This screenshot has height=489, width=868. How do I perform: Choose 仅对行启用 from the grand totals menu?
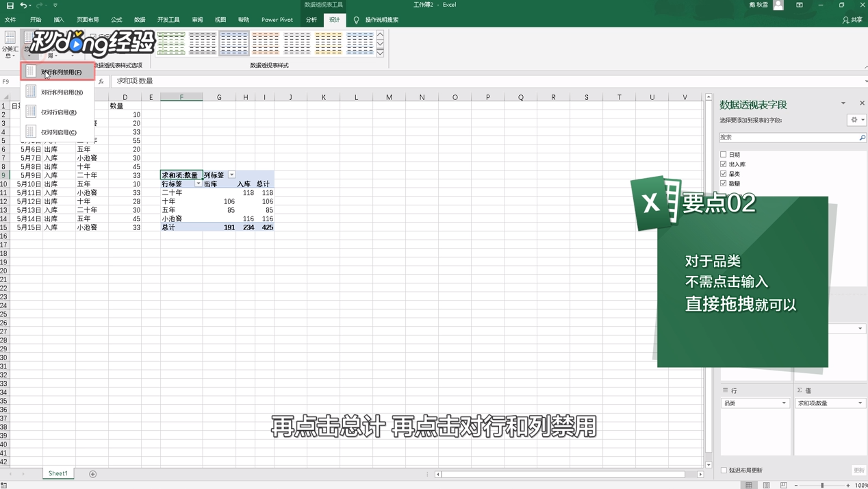tap(58, 112)
